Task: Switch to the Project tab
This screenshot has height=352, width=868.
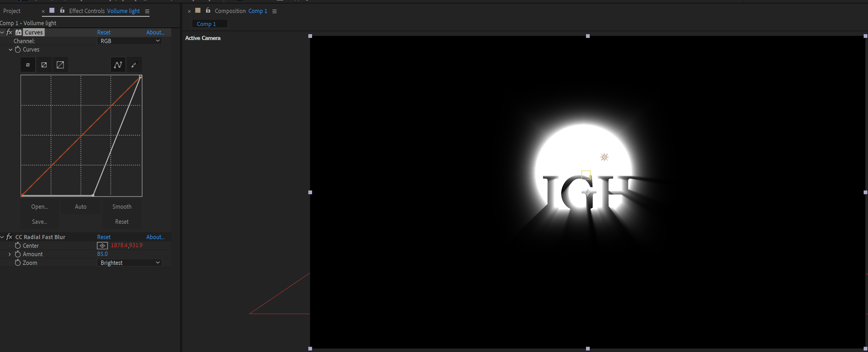Action: pyautogui.click(x=12, y=11)
